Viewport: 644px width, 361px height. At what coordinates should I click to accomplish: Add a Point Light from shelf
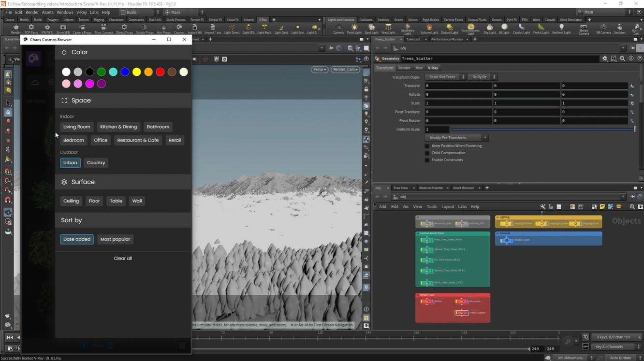pyautogui.click(x=354, y=28)
